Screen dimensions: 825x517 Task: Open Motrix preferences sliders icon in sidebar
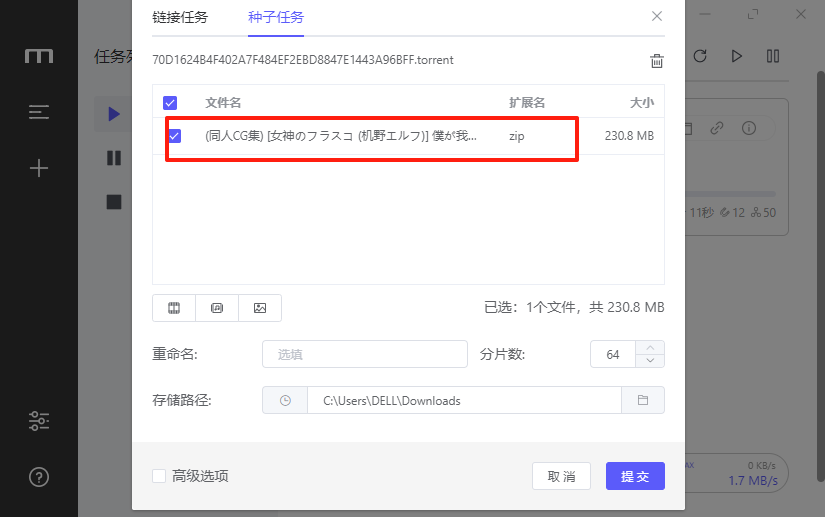[39, 421]
